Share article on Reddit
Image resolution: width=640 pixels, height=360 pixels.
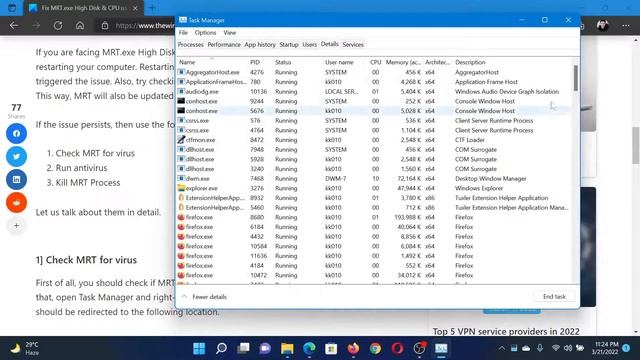click(16, 202)
